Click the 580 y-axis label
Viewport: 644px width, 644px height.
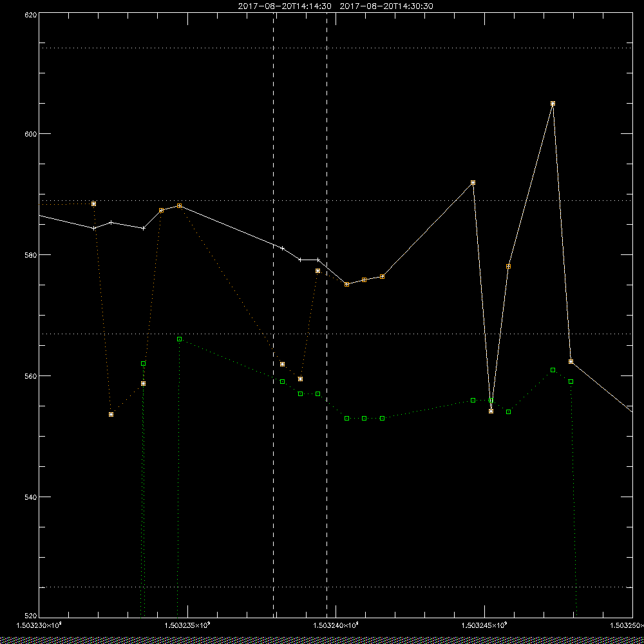click(31, 255)
